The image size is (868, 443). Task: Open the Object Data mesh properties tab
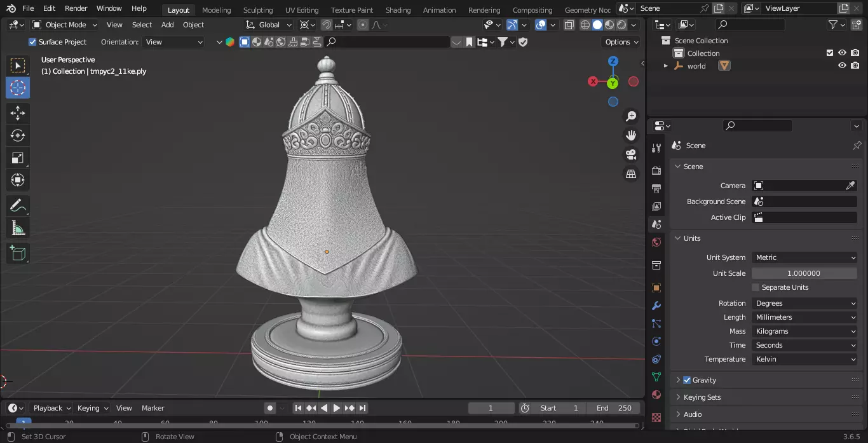(656, 377)
